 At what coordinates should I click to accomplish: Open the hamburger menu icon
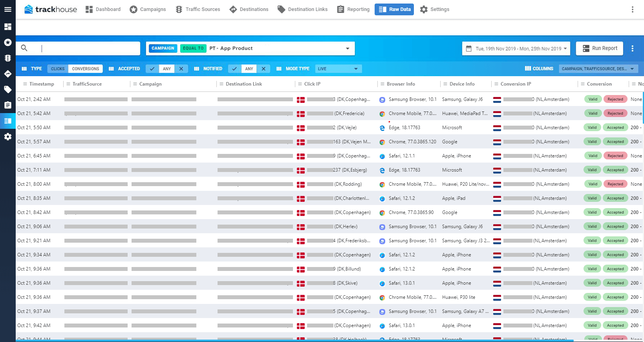point(7,9)
